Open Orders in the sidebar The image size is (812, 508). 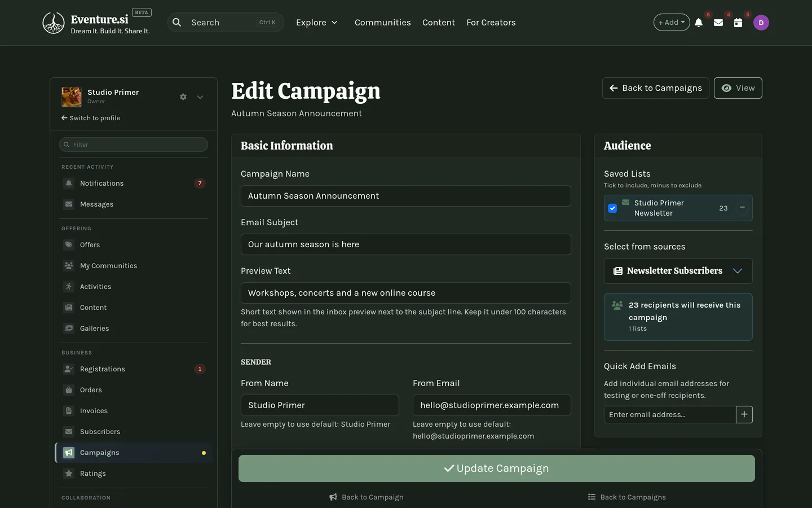click(x=134, y=390)
